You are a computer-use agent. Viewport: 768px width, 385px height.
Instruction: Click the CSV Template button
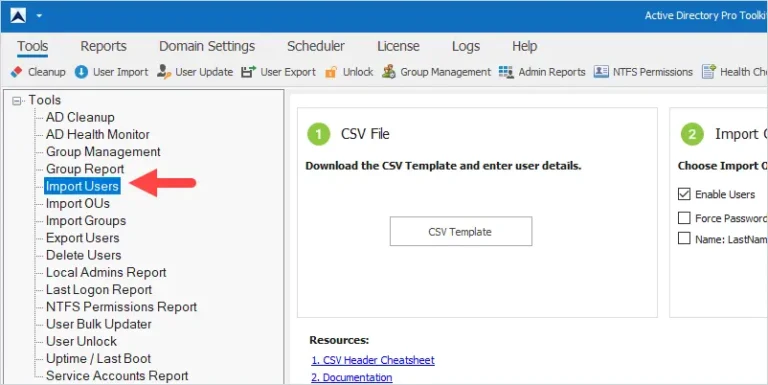point(461,231)
